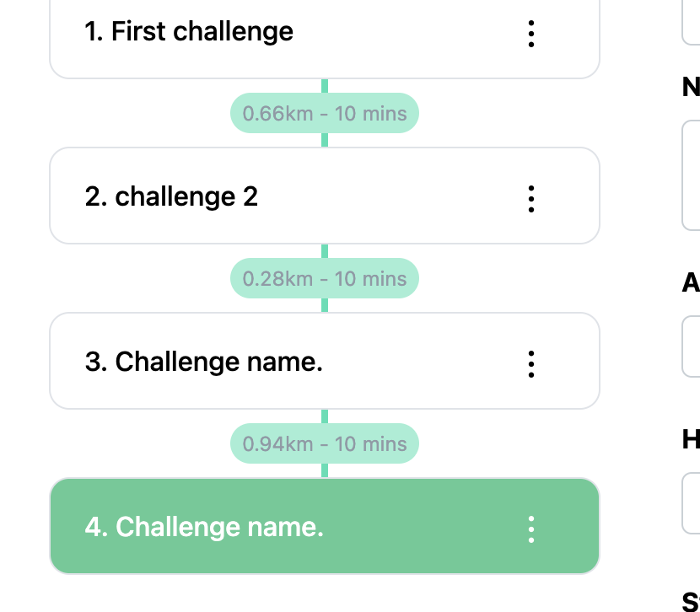Screen dimensions: 700x612
Task: Open the three-dot menu on challenge 2
Action: [x=530, y=199]
